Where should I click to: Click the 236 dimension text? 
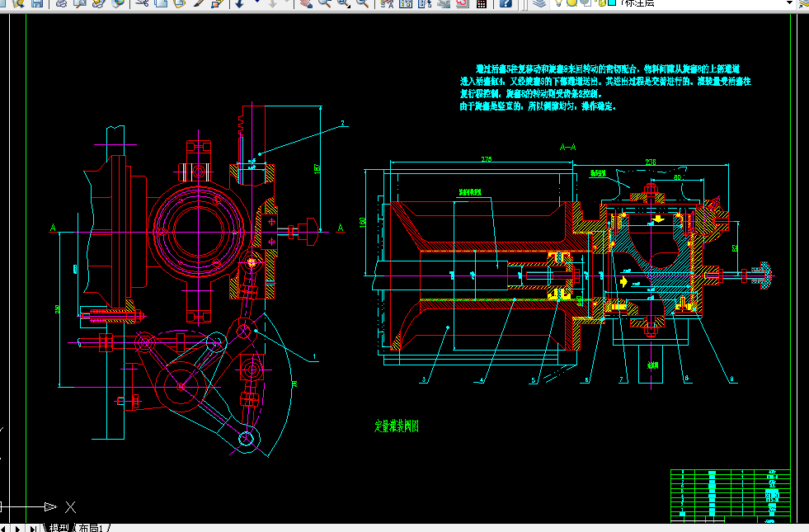click(x=651, y=162)
